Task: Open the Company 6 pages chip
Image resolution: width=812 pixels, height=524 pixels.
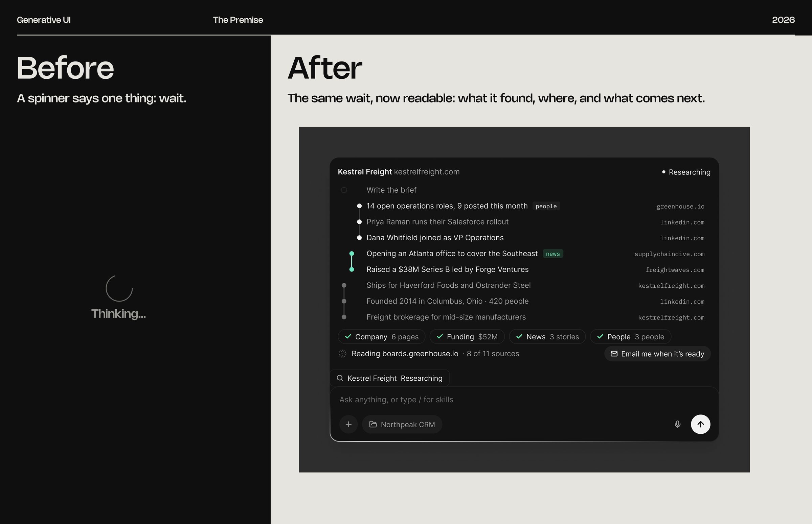Action: coord(381,336)
